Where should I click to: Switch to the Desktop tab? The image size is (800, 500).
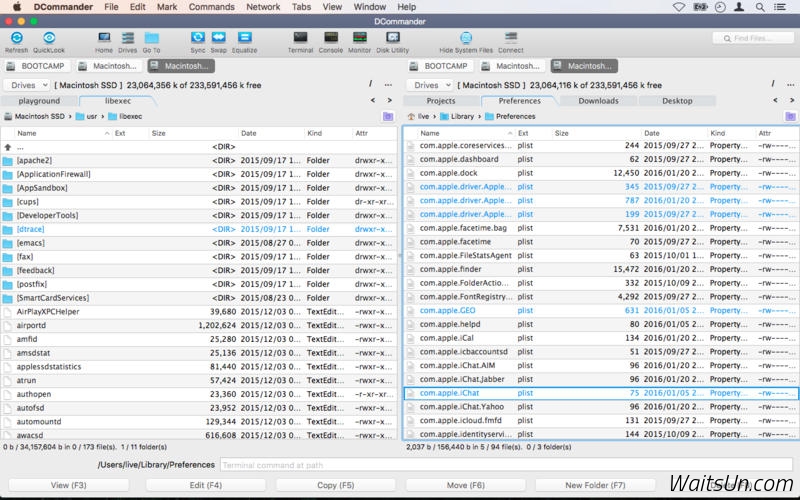pos(677,101)
